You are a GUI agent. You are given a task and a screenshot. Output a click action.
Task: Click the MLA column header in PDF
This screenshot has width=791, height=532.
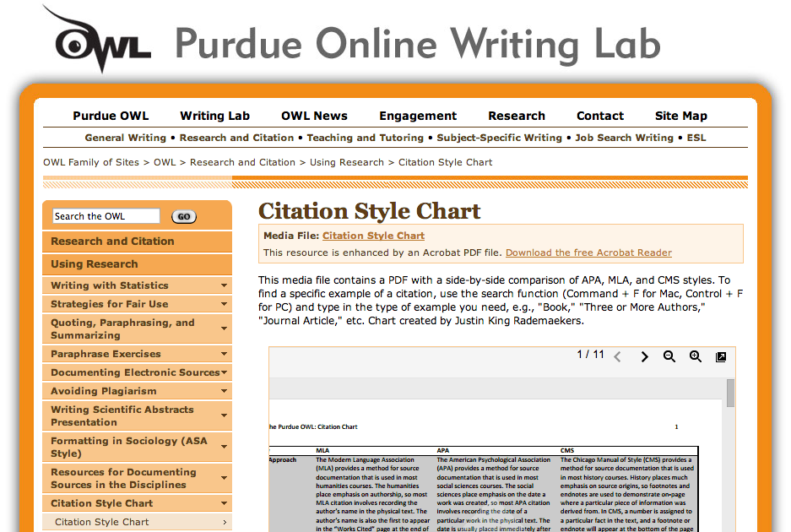[322, 450]
